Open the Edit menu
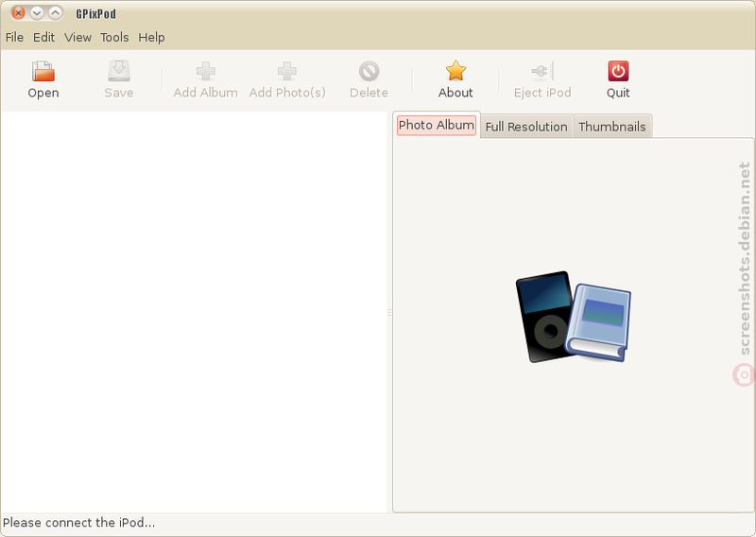The width and height of the screenshot is (756, 537). 43,37
